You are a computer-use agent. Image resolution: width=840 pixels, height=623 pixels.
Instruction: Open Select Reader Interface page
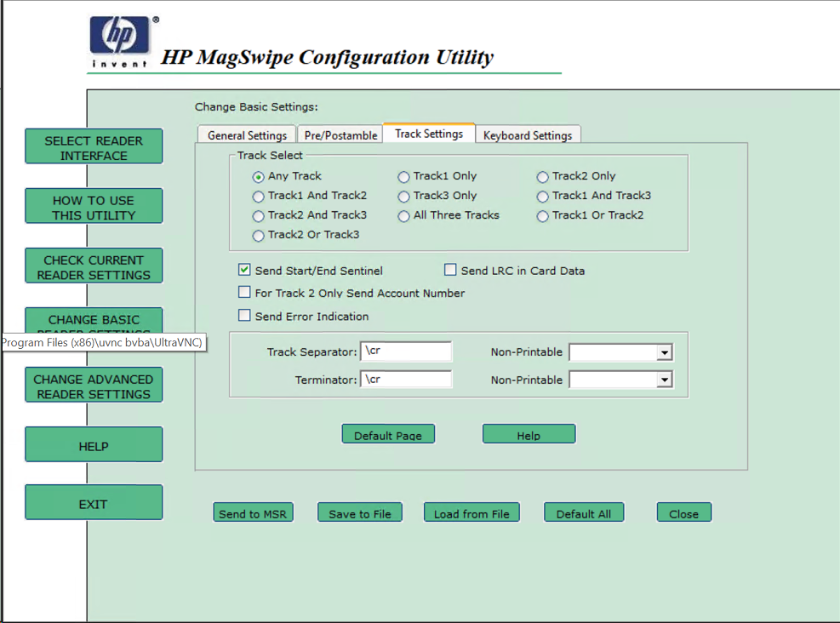pyautogui.click(x=94, y=146)
